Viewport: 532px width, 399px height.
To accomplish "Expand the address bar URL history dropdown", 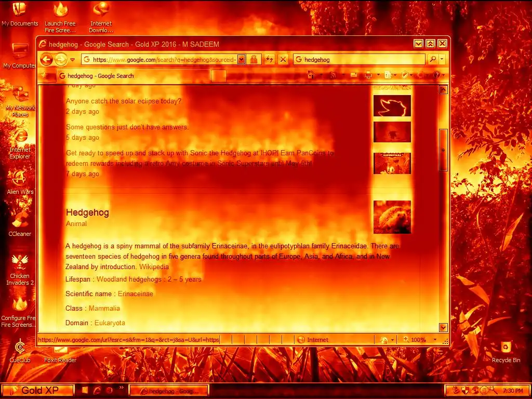I will point(241,60).
